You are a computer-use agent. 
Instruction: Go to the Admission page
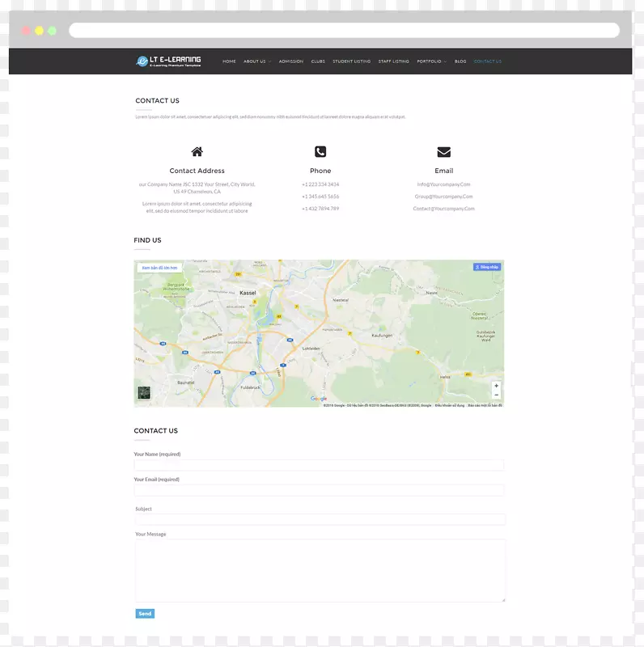pos(291,61)
